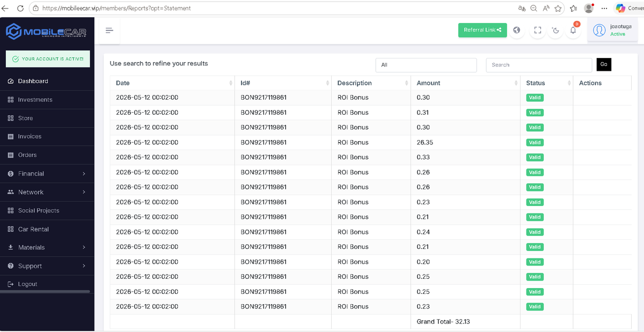
Task: Open the Copilot icon in browser
Action: click(x=620, y=8)
